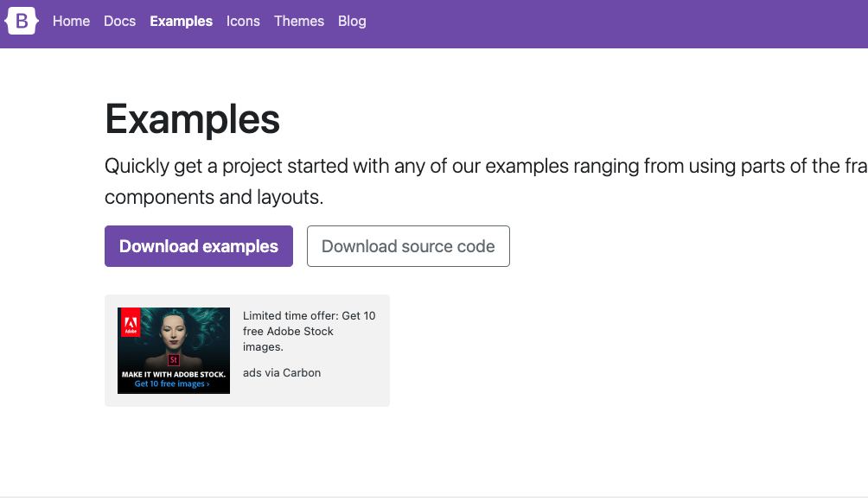Screen dimensions: 868x501
Task: Open the Themes nav link
Action: click(x=299, y=21)
